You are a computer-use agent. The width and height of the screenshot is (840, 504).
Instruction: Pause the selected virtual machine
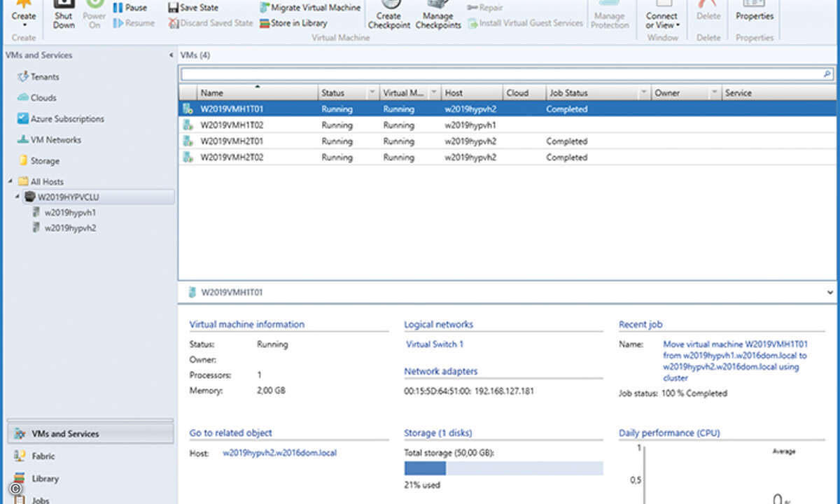tap(130, 8)
